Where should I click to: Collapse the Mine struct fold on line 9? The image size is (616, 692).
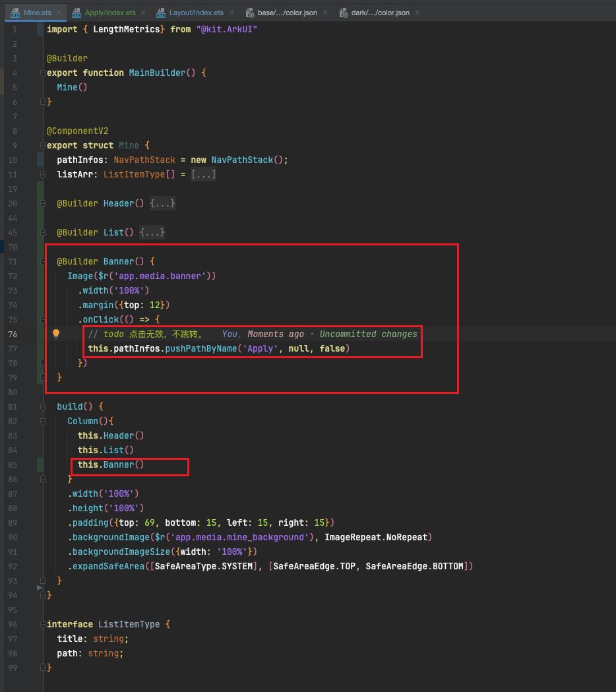43,146
